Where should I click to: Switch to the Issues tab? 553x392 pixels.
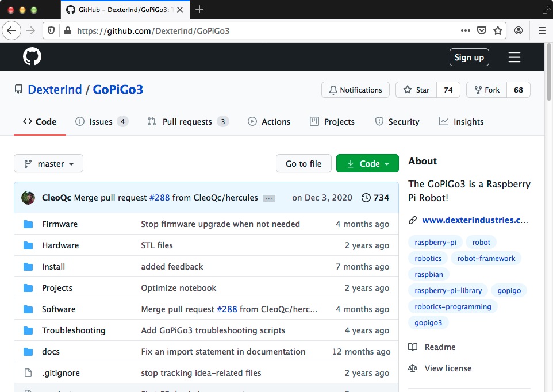click(x=101, y=122)
